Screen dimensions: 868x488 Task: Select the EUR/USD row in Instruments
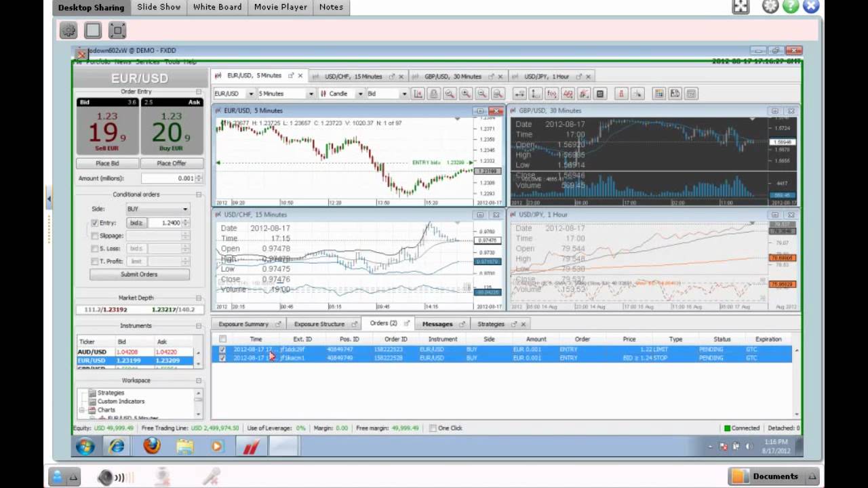click(136, 361)
